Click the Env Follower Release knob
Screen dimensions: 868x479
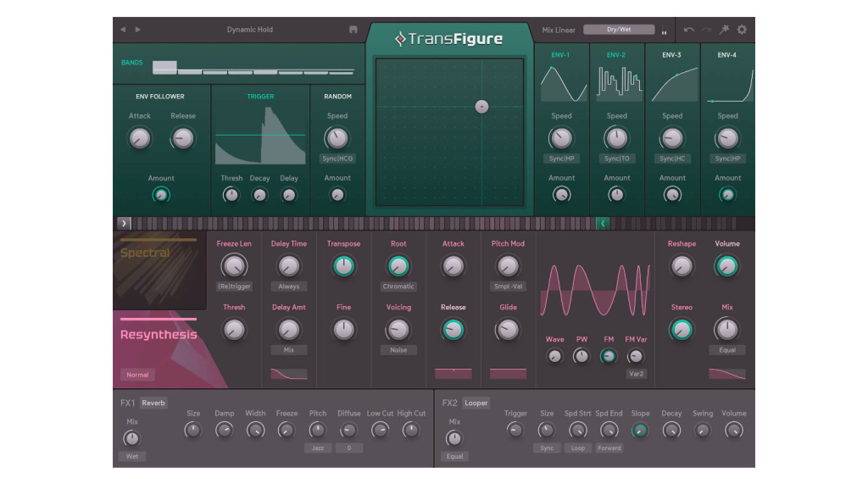click(x=183, y=138)
